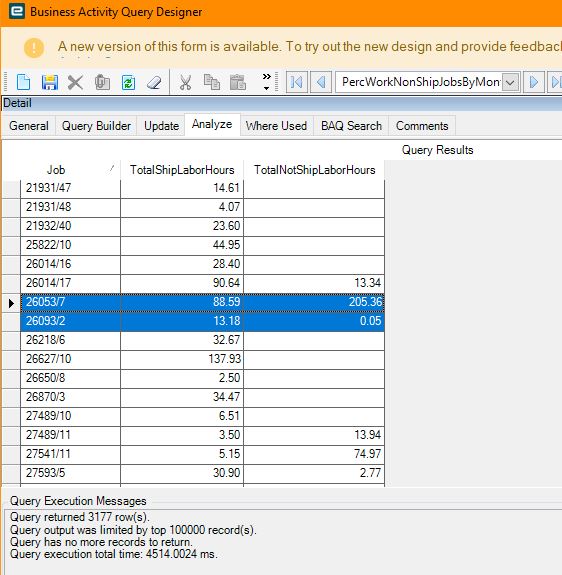Refresh the query with the green arrows icon
This screenshot has width=562, height=575.
click(x=128, y=82)
